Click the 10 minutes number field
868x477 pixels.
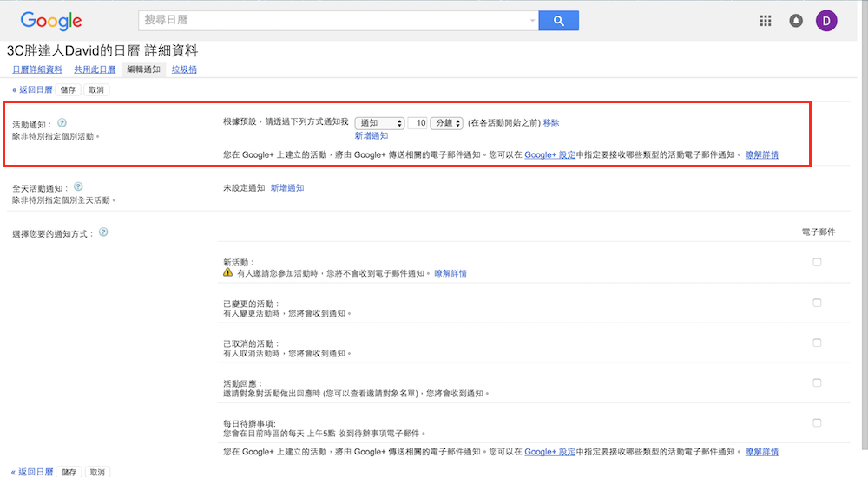point(418,123)
